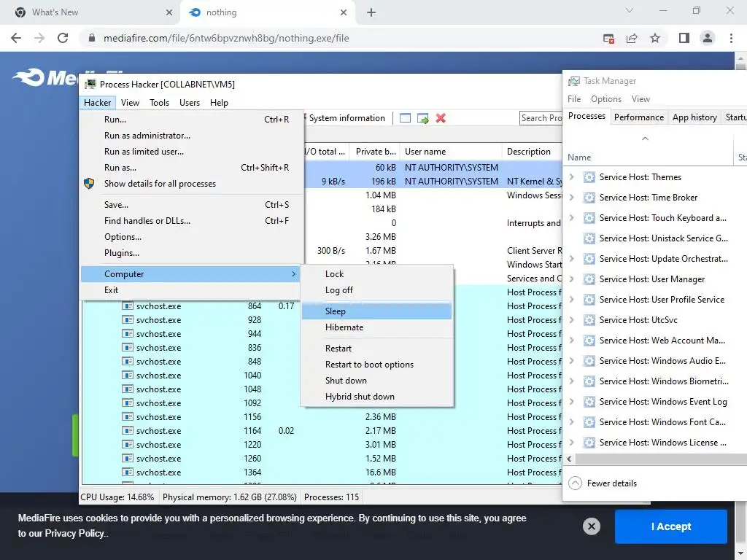This screenshot has height=560, width=747.
Task: Open a new browser tab with the plus icon
Action: 371,12
